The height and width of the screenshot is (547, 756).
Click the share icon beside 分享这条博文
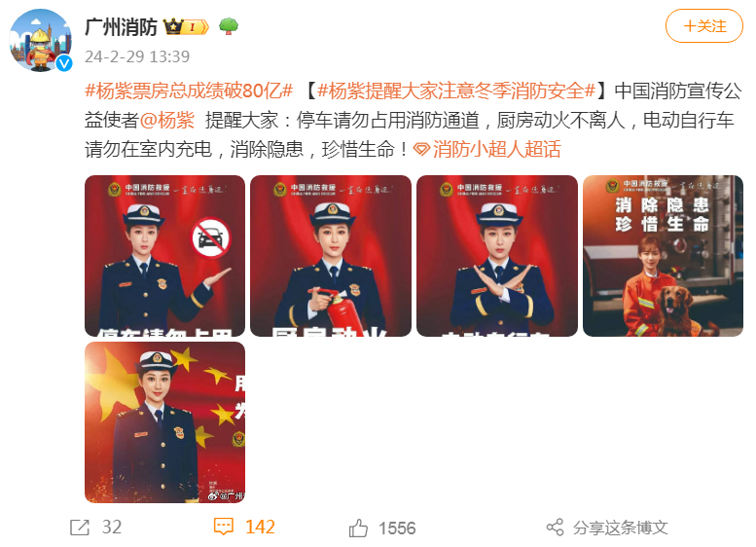pos(555,528)
